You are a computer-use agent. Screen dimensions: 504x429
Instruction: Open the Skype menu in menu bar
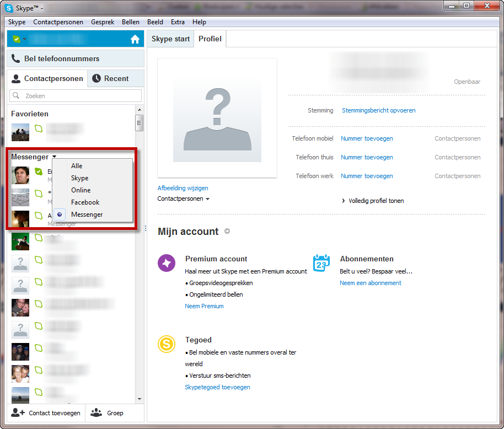17,22
